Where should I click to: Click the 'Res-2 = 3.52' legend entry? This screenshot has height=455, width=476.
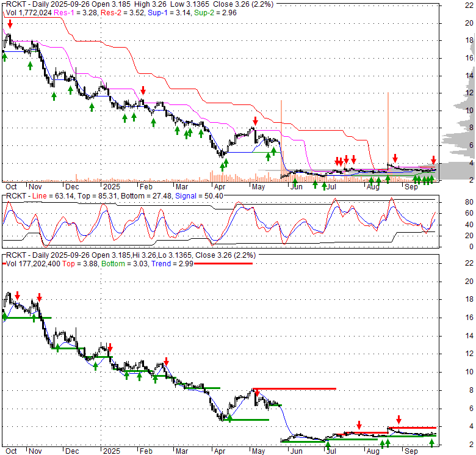pos(122,13)
